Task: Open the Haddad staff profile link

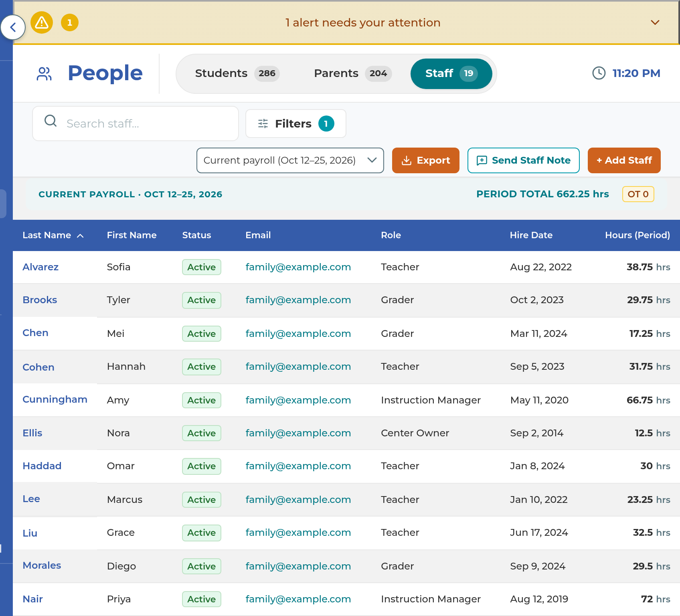Action: click(x=42, y=466)
